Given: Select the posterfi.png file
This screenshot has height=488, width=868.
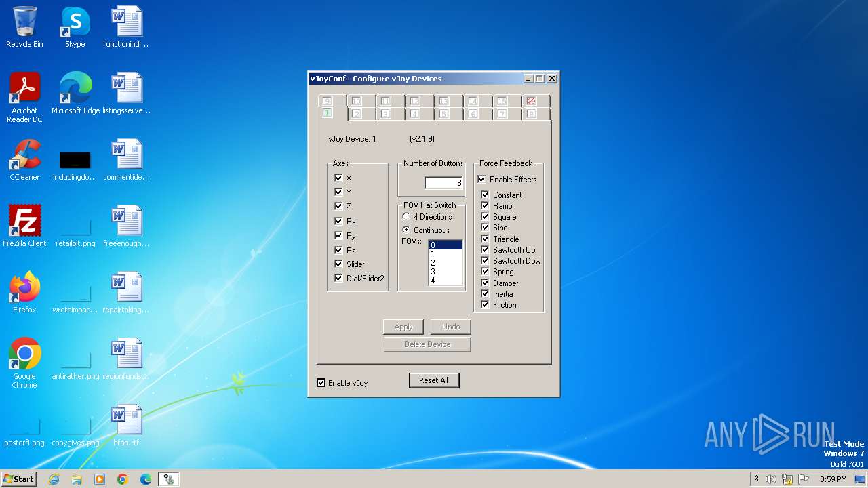Looking at the screenshot, I should (24, 430).
